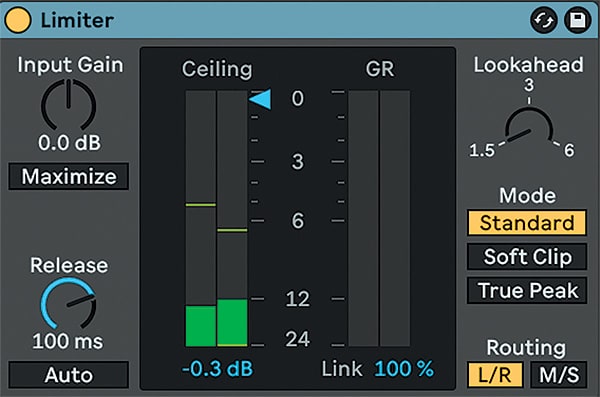600x397 pixels.
Task: Click the Lookahead 6 tick label
Action: pyautogui.click(x=569, y=150)
